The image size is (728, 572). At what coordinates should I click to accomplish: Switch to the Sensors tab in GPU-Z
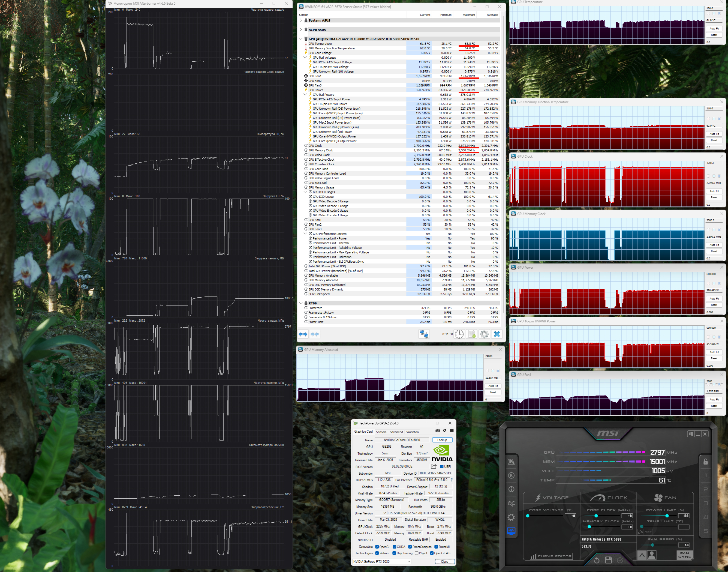pos(381,432)
